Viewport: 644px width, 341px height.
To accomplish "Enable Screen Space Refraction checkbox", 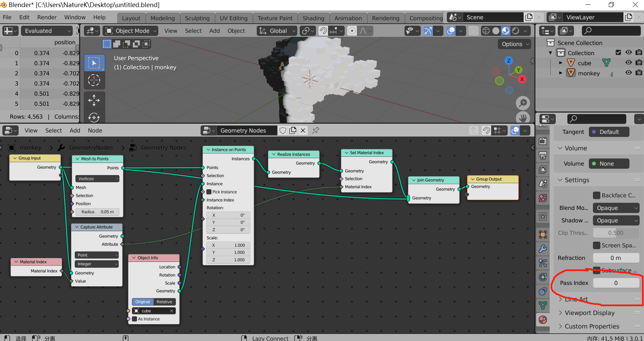I will point(597,245).
